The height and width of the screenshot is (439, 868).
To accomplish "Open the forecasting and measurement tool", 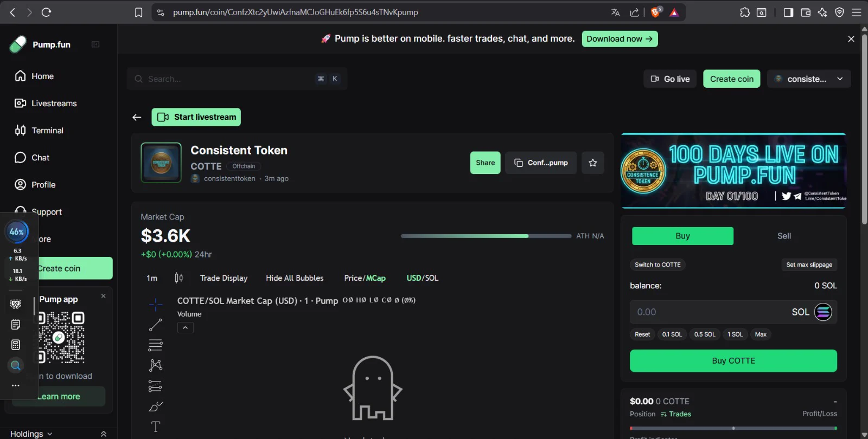I will point(156,386).
